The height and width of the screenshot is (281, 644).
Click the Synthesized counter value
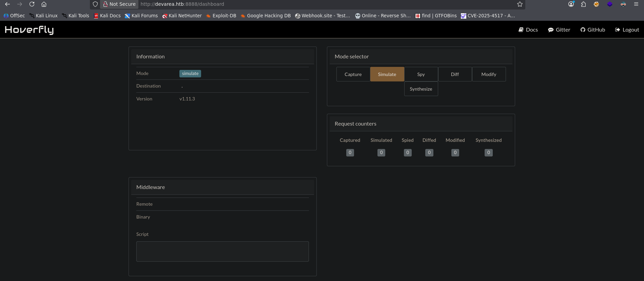(488, 153)
